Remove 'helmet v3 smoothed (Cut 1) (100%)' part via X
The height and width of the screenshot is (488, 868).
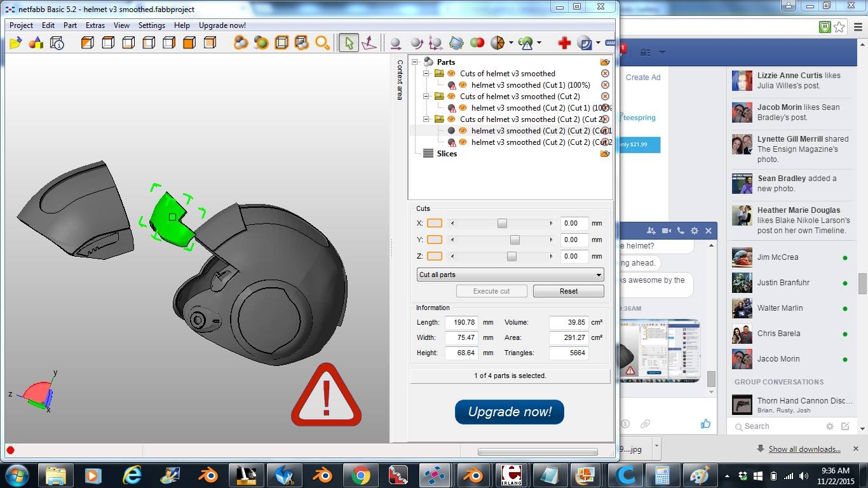(x=605, y=85)
